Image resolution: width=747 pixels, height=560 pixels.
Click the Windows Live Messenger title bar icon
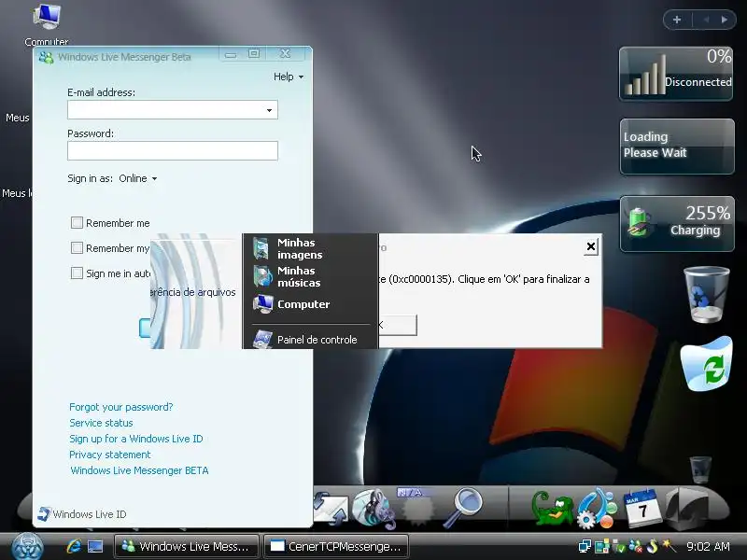point(46,57)
